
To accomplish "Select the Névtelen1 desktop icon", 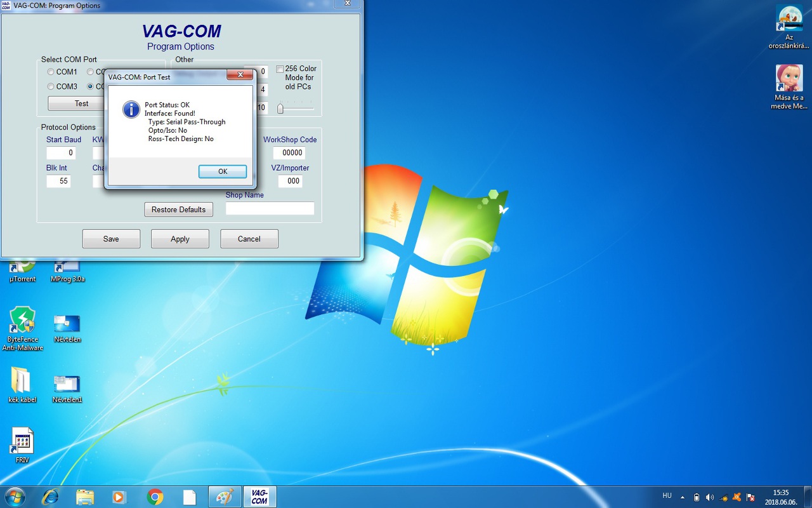I will pos(67,389).
